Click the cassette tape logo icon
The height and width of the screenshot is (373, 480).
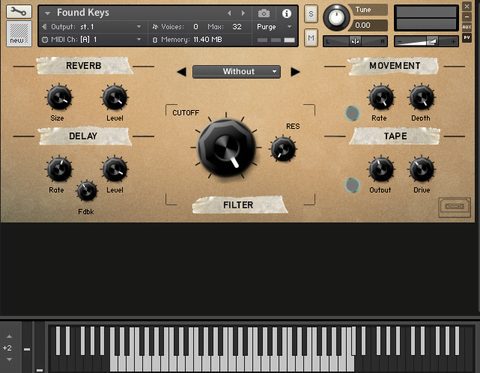point(454,207)
